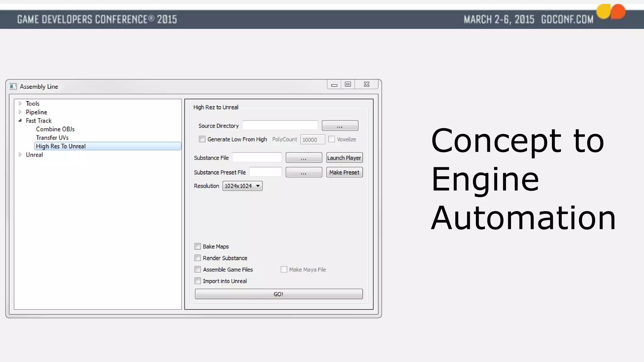Toggle the Make Maya File checkbox
The width and height of the screenshot is (644, 362).
pos(284,269)
